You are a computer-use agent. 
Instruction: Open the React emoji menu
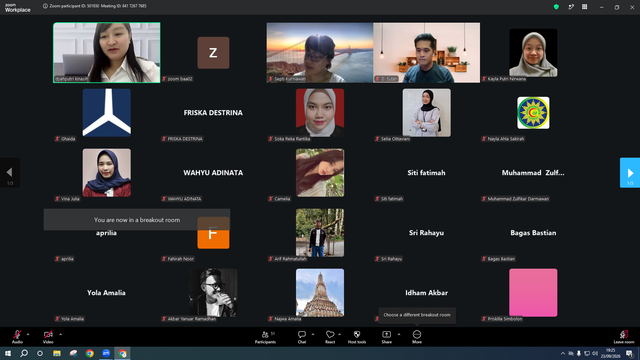click(330, 337)
